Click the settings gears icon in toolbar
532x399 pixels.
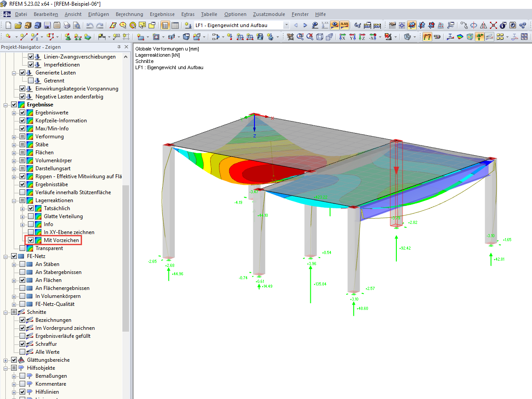523,25
